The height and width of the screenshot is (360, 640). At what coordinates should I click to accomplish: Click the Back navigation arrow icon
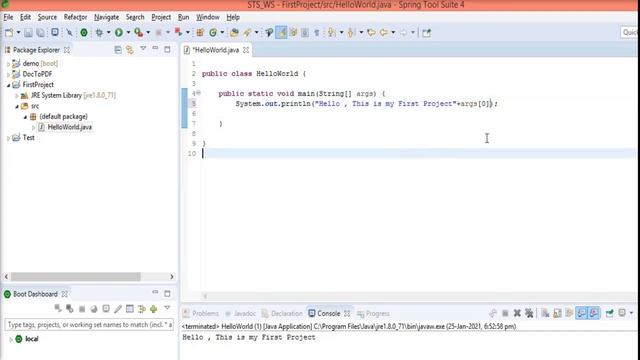pyautogui.click(x=384, y=33)
